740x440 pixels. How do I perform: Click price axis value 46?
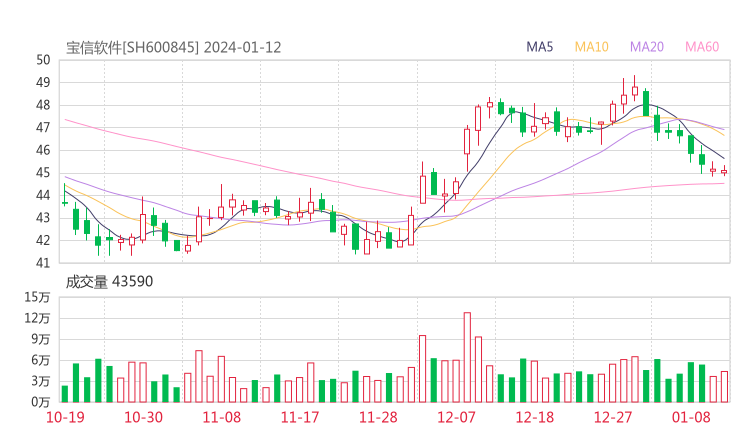[43, 150]
